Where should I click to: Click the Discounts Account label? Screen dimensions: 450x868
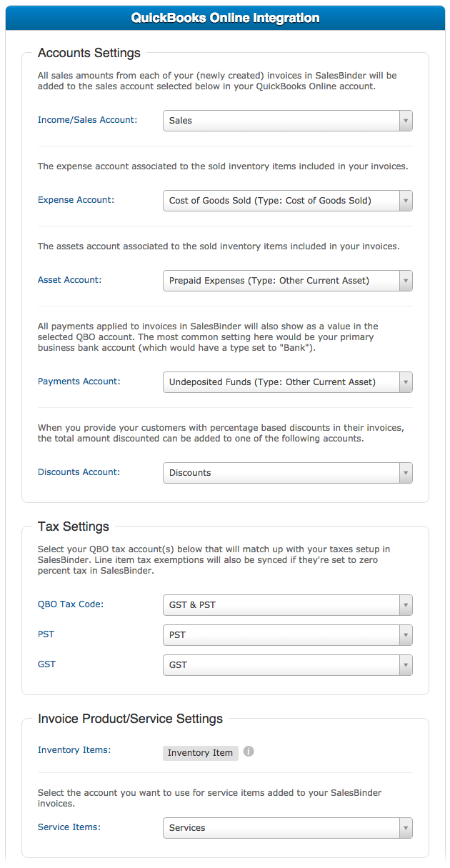[79, 472]
